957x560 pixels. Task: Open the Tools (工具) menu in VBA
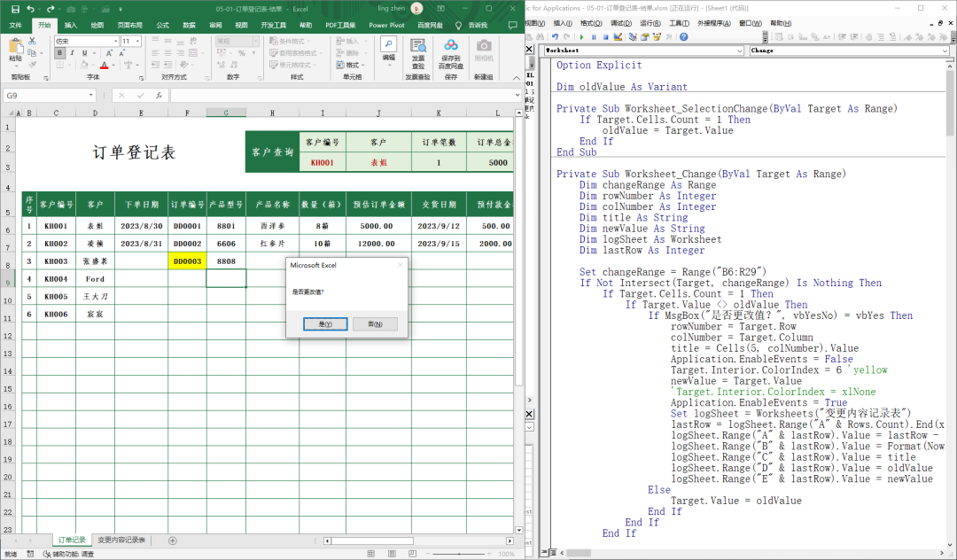(680, 23)
